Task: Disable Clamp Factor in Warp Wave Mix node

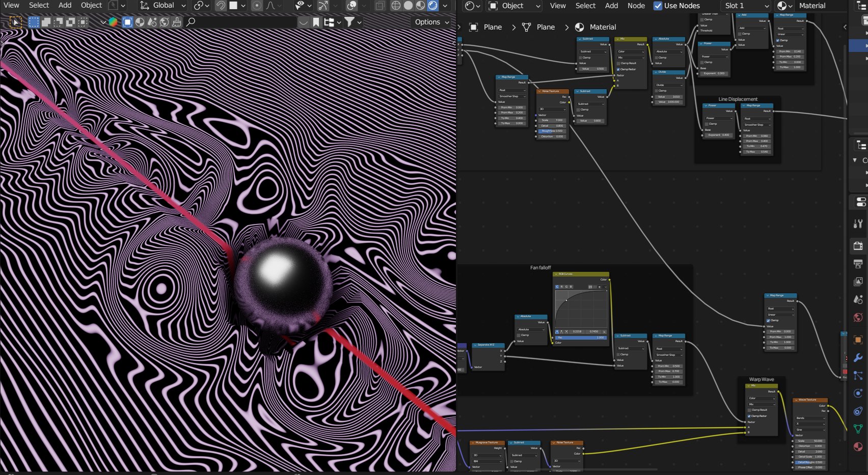Action: 749,416
